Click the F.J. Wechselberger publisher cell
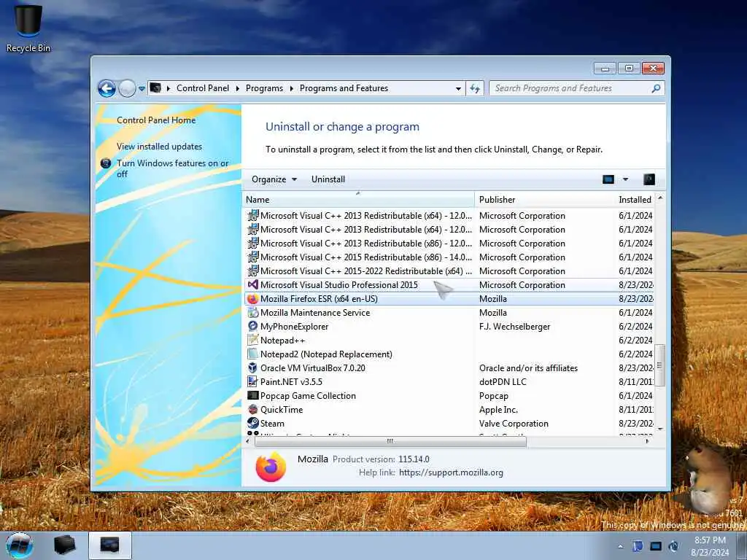Viewport: 747px width, 560px height. click(514, 327)
